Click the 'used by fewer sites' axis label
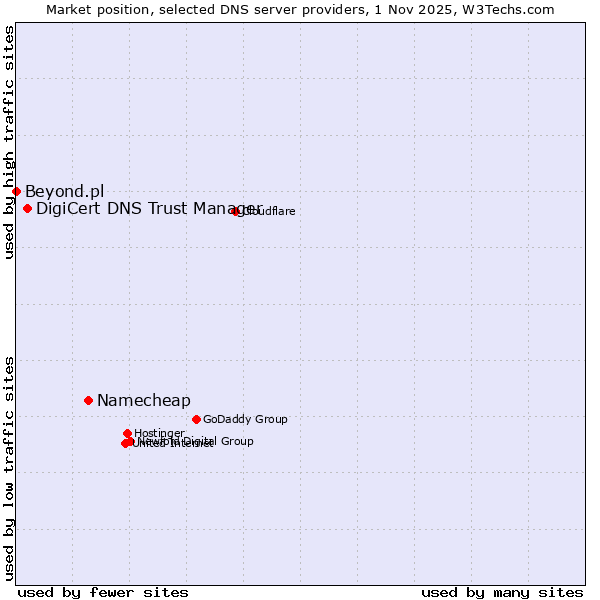The width and height of the screenshot is (600, 600). (103, 592)
